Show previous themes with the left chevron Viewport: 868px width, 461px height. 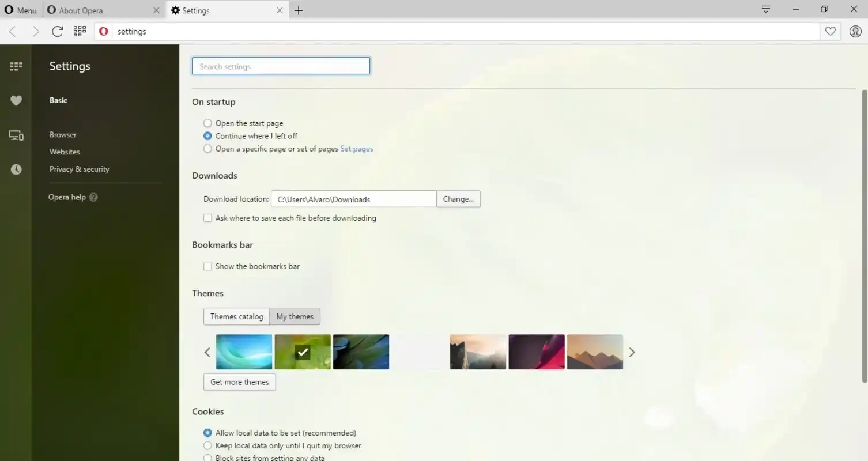point(207,352)
